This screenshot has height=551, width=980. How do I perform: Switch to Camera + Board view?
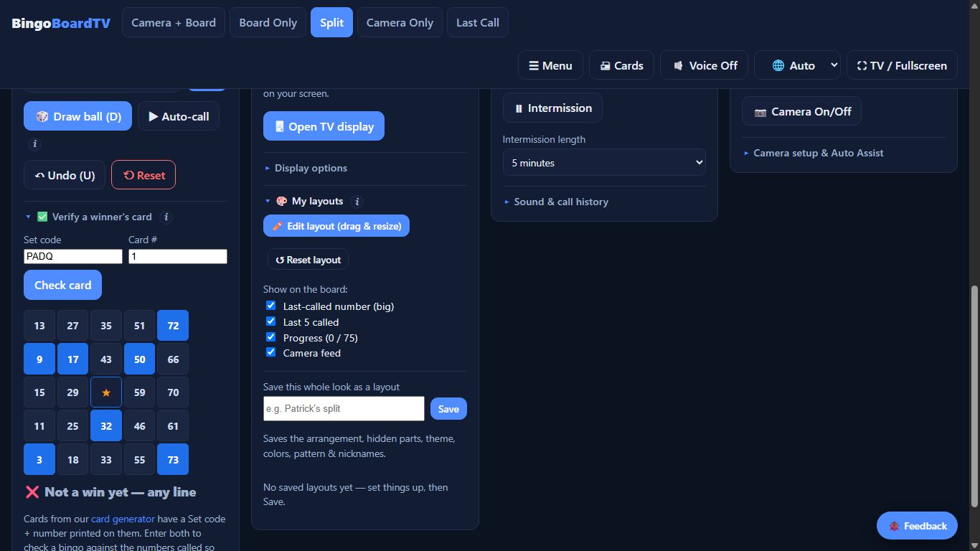pyautogui.click(x=174, y=22)
